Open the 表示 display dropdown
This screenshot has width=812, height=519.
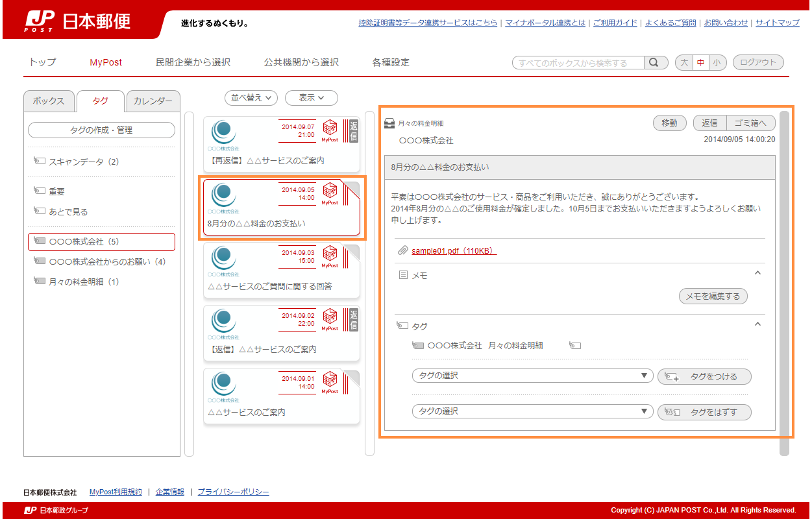(x=312, y=97)
